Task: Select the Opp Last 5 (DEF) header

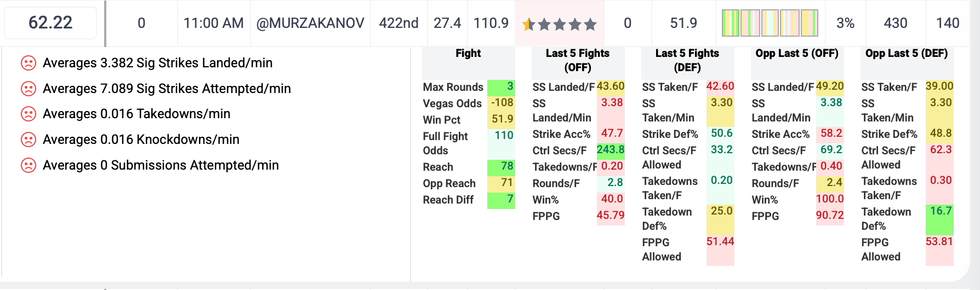Action: pos(907,54)
